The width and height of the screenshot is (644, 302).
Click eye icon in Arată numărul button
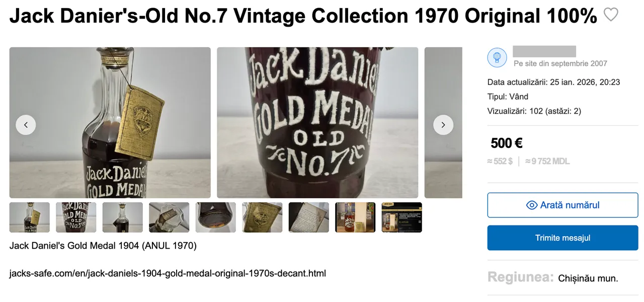[532, 205]
